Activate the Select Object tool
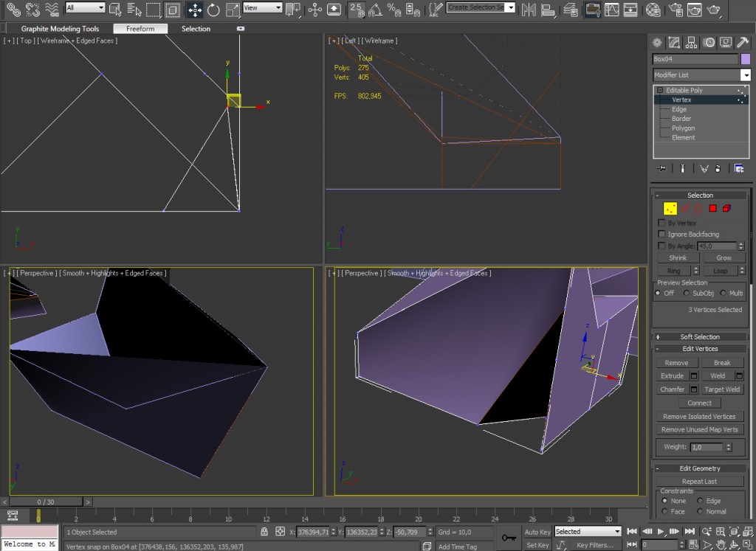The width and height of the screenshot is (756, 551). tap(115, 9)
